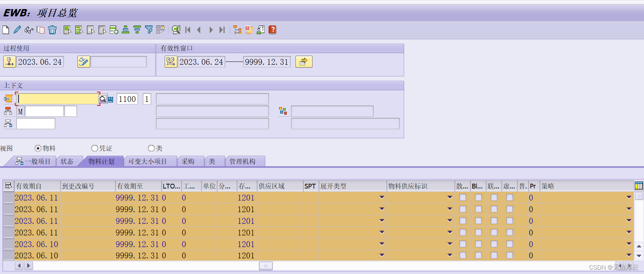Viewport: 644px width, 274px height.
Task: Open 物料供应标识 dropdown in third table row
Action: click(450, 221)
